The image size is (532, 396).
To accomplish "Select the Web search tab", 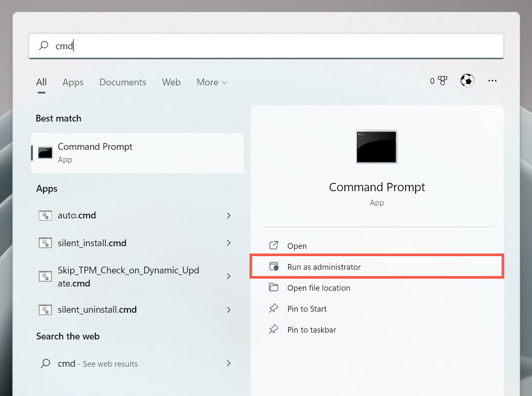I will point(171,82).
